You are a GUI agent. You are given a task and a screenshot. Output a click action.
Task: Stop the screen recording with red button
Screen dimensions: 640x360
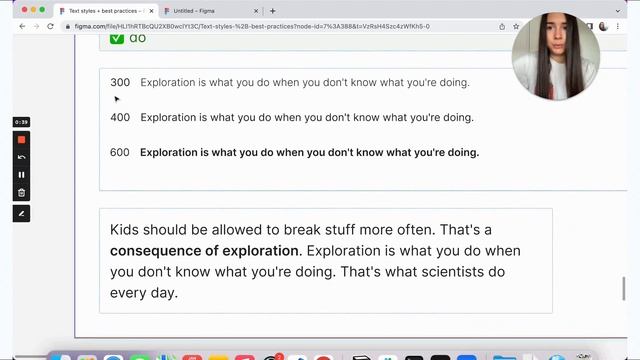pyautogui.click(x=21, y=140)
